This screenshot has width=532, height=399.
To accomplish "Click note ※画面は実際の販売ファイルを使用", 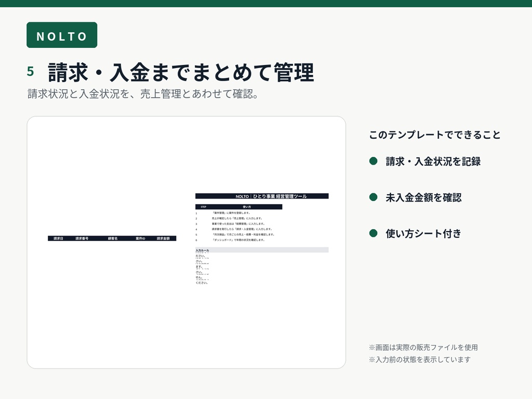I will pyautogui.click(x=423, y=348).
